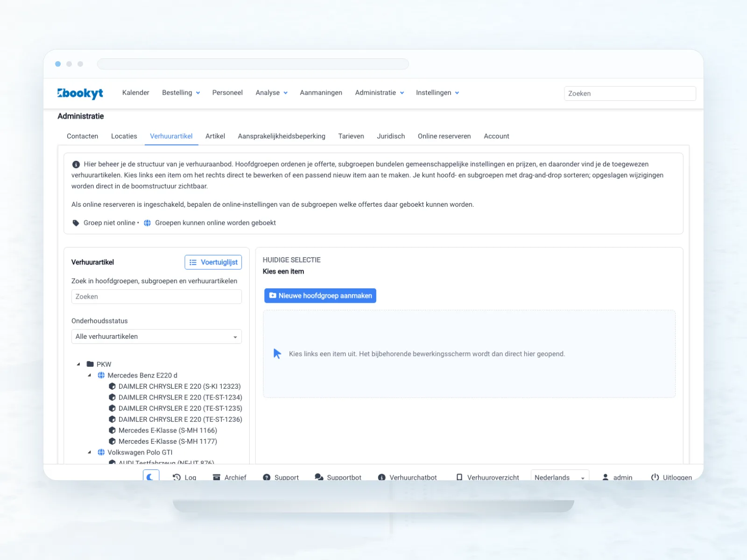The height and width of the screenshot is (560, 747).
Task: Open the Support help link
Action: click(281, 477)
